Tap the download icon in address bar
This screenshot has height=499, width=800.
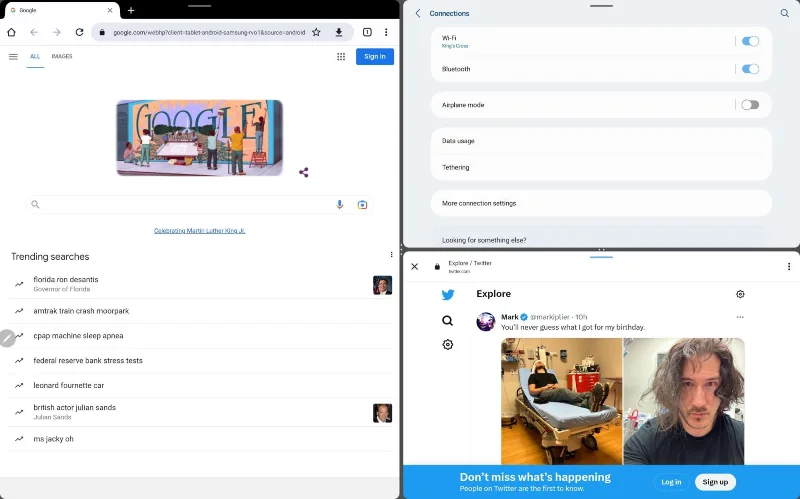339,32
